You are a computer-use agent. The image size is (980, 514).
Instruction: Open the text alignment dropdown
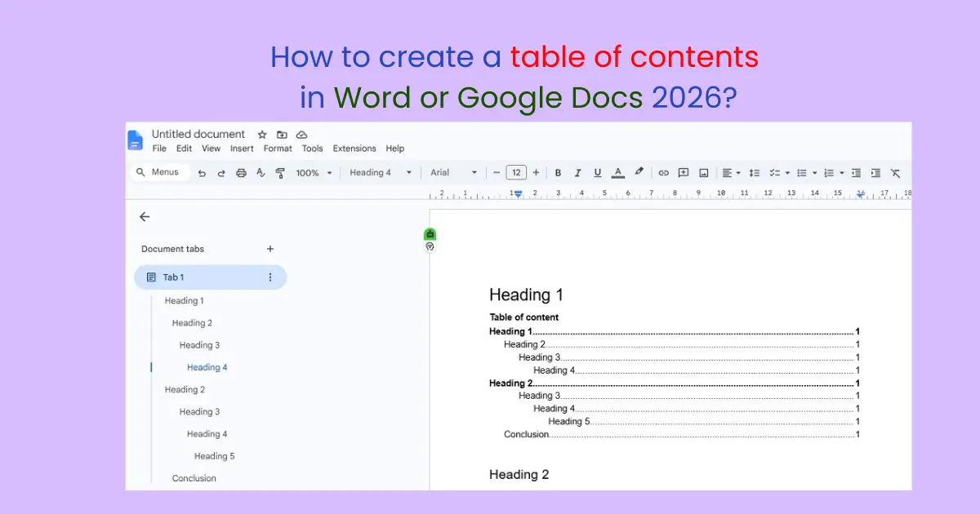pyautogui.click(x=731, y=173)
